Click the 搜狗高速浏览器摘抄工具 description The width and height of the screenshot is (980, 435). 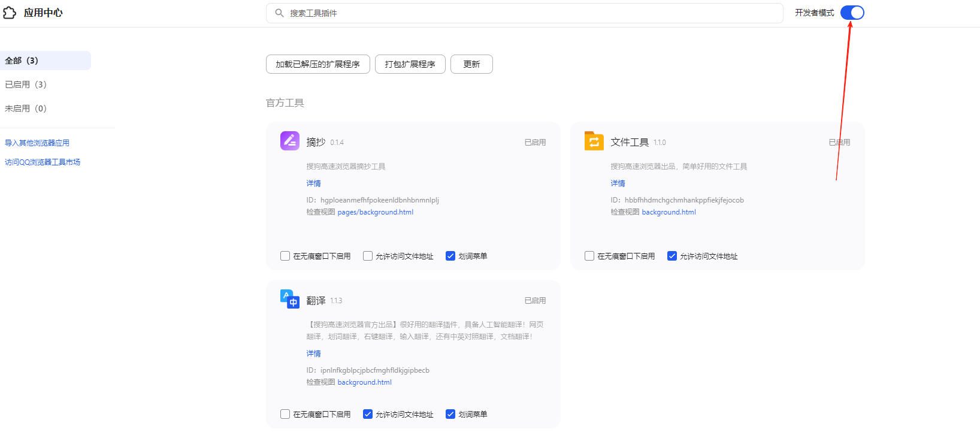[x=346, y=167]
